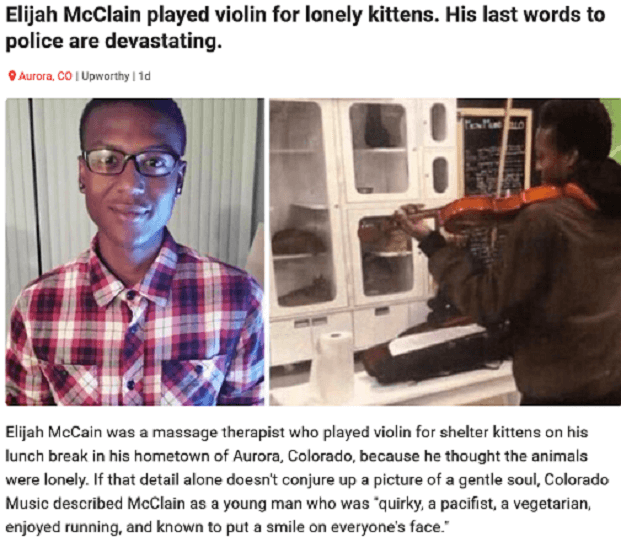Click the paper towel roll in the photo
Viewport: 621px width, 537px height.
point(334,365)
